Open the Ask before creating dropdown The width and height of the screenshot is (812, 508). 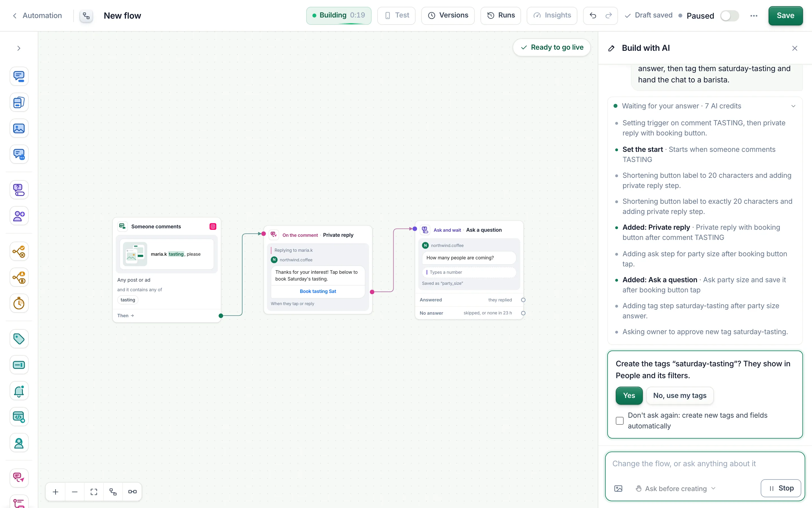tap(676, 489)
